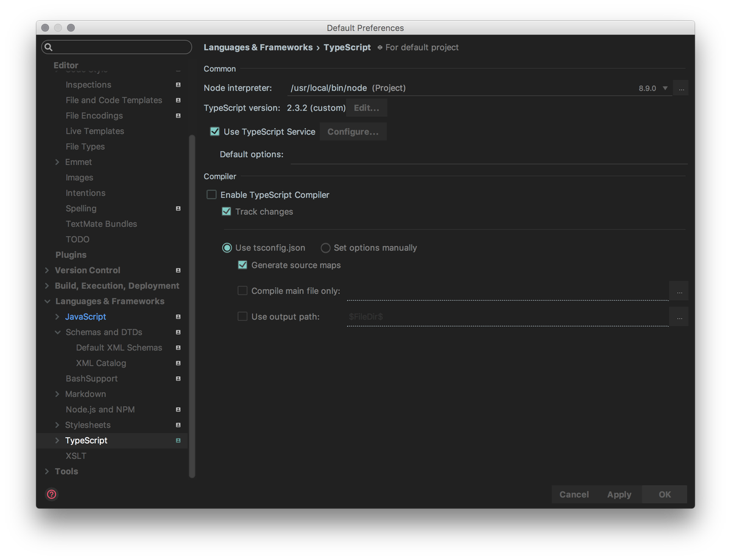
Task: Select Set options manually radio button
Action: [325, 248]
